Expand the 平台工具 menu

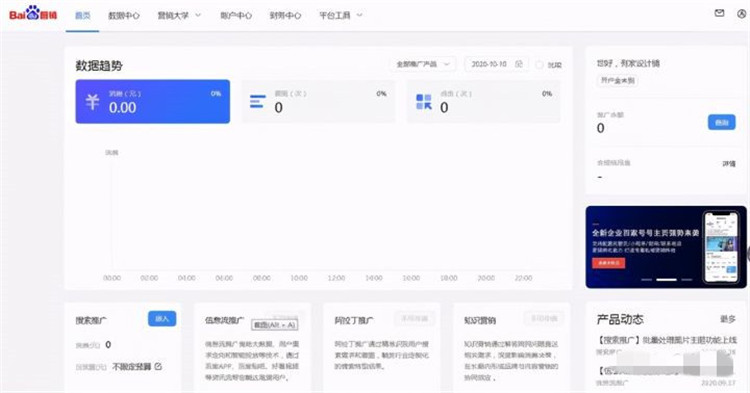[341, 15]
